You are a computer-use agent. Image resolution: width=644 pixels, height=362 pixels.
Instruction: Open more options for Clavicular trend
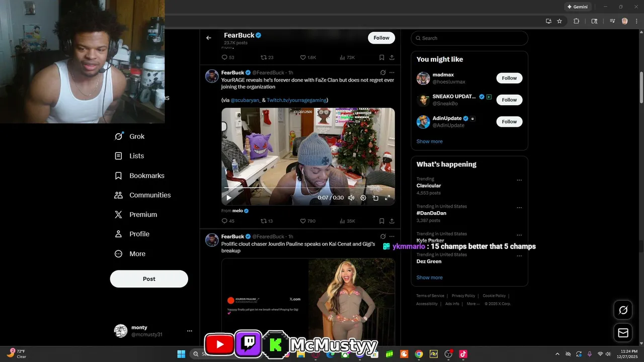point(519,180)
